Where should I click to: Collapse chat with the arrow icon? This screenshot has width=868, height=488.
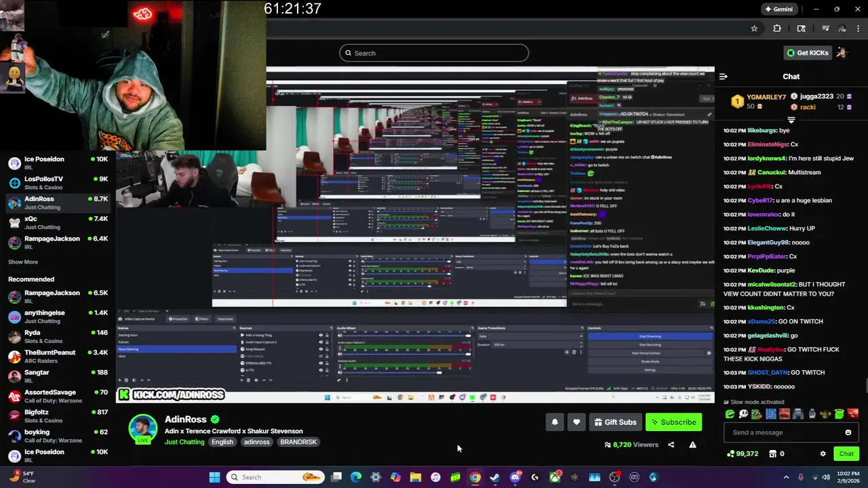(723, 77)
